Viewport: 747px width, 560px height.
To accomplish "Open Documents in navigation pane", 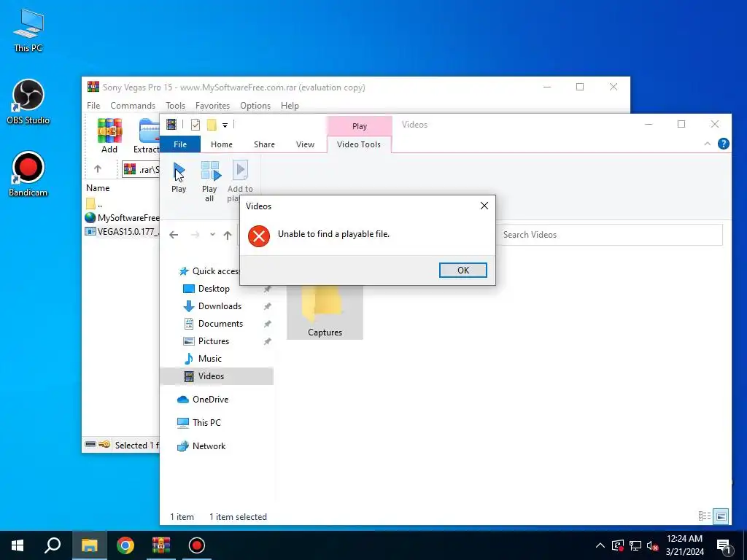I will [220, 324].
